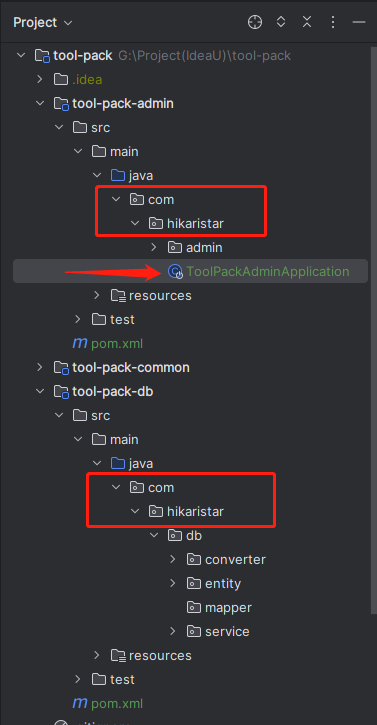The image size is (377, 725).
Task: Expand test folder in tool-pack-admin
Action: tap(78, 319)
